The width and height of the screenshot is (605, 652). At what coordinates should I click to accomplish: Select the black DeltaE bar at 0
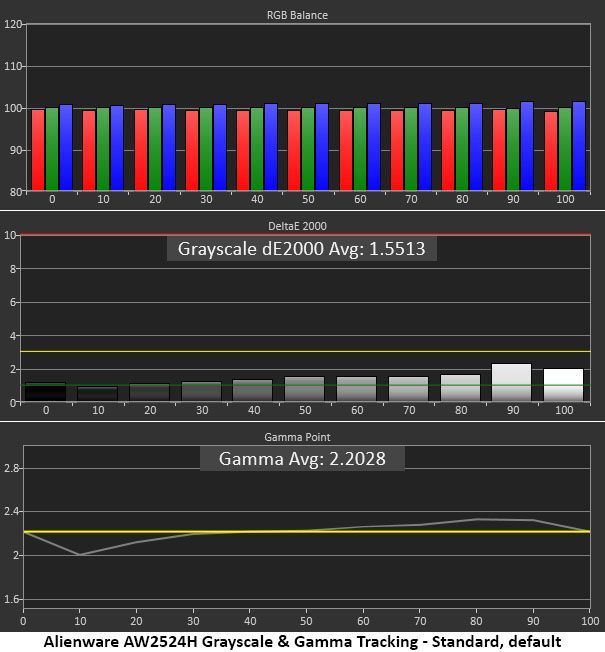tap(45, 392)
